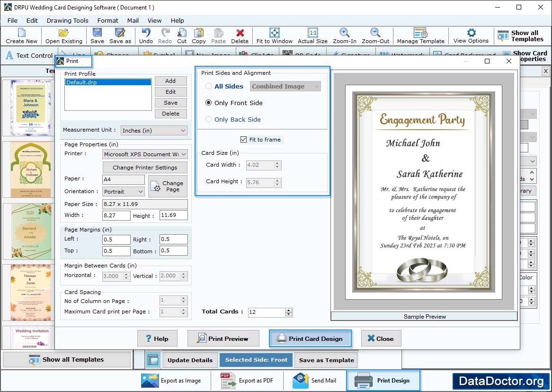
Task: Select Default.drp print profile
Action: (x=108, y=82)
